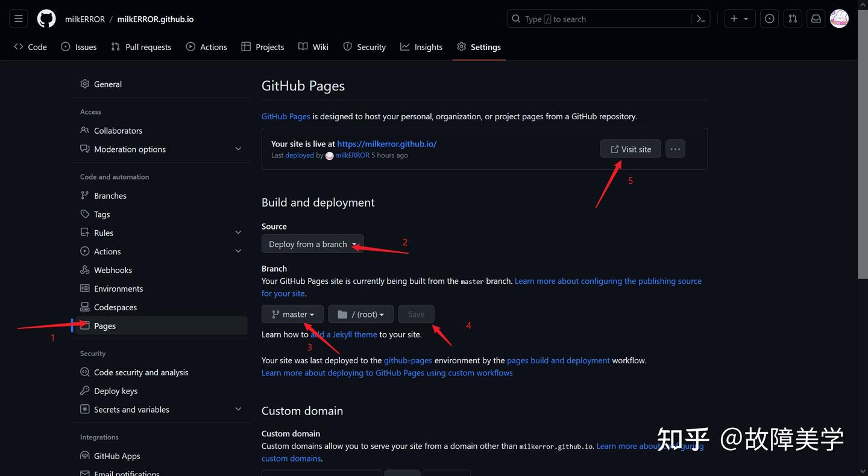Click inside the search input field

tap(603, 19)
